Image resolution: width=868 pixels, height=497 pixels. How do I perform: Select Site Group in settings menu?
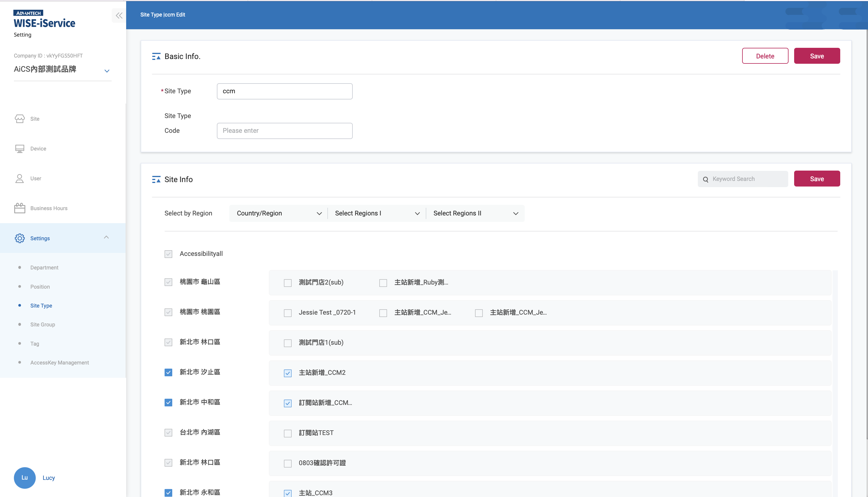tap(42, 324)
